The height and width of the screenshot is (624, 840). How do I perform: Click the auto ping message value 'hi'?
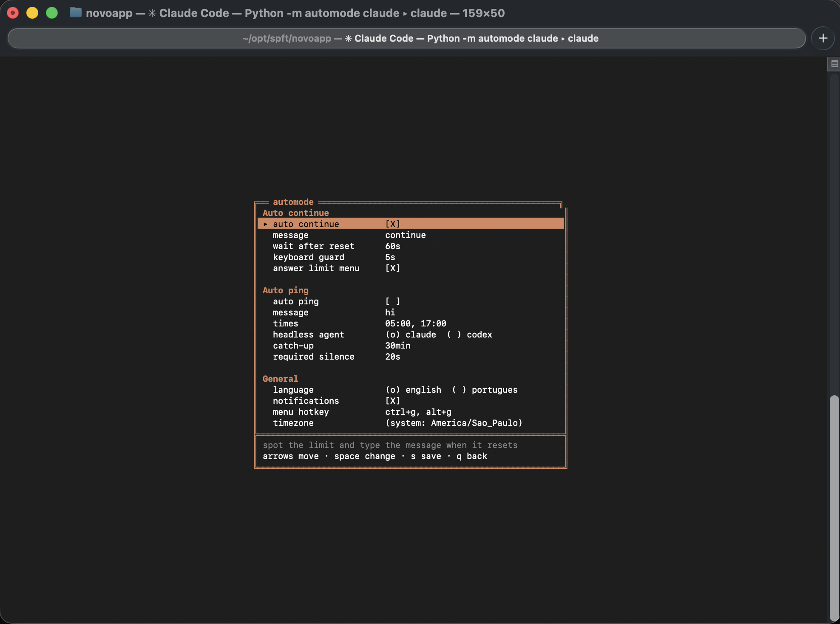[390, 312]
